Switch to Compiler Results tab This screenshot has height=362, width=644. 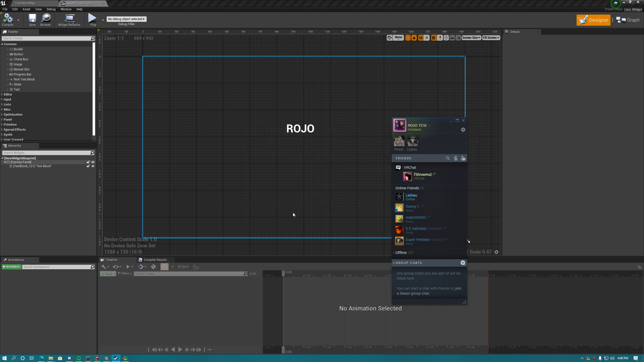[x=155, y=260]
